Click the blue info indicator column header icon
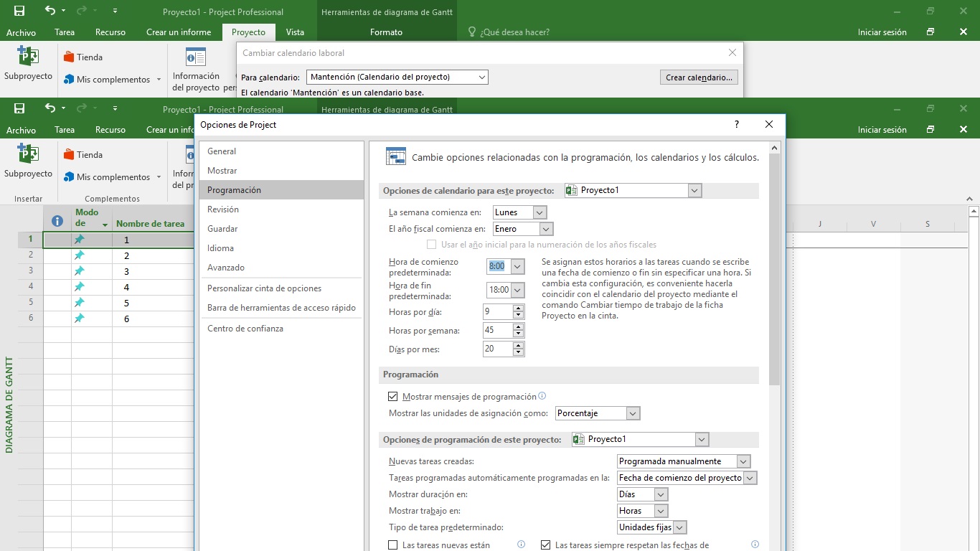The image size is (980, 551). (57, 222)
